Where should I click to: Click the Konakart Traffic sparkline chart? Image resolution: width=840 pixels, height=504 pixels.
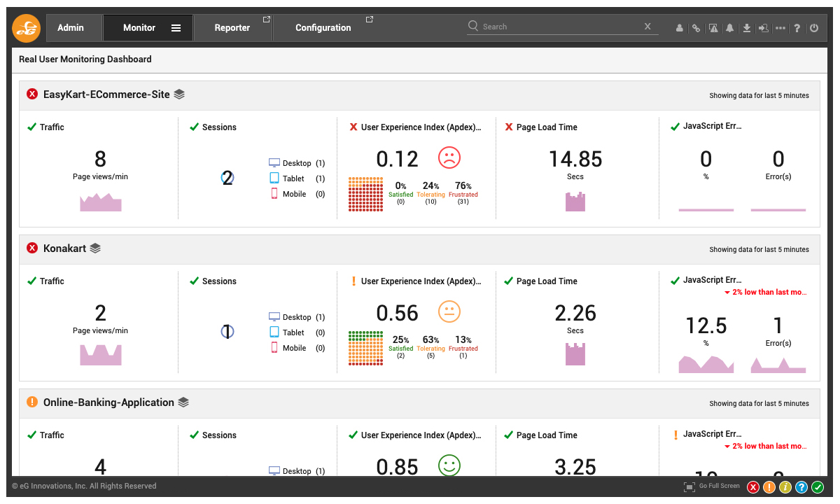point(101,355)
